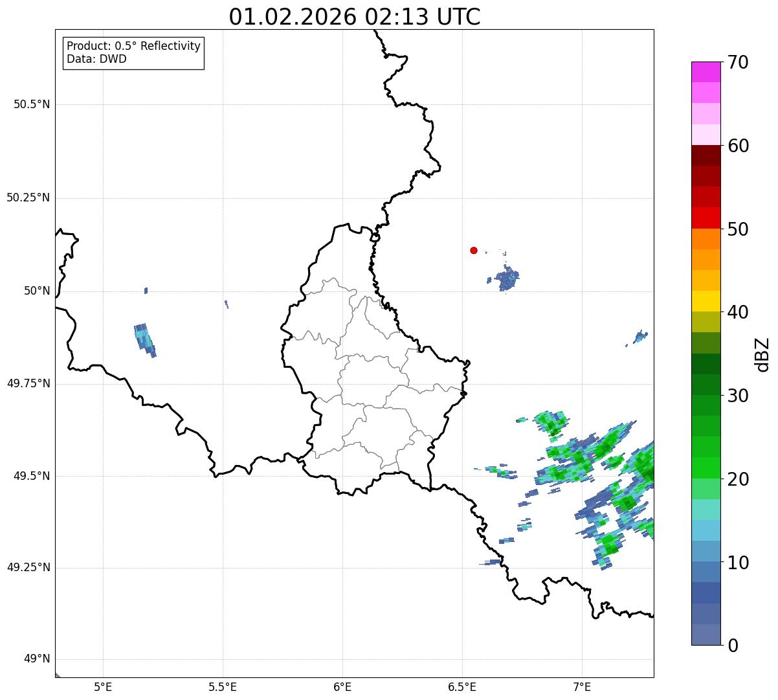This screenshot has width=778, height=700.
Task: Select the yellow swatch just above 40
Action: tap(706, 301)
